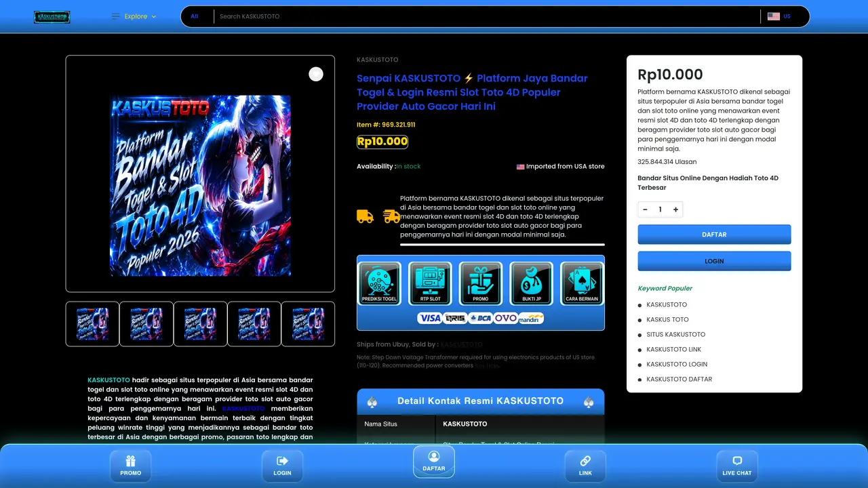Decrease quantity with the minus button
Image resolution: width=868 pixels, height=488 pixels.
point(645,209)
